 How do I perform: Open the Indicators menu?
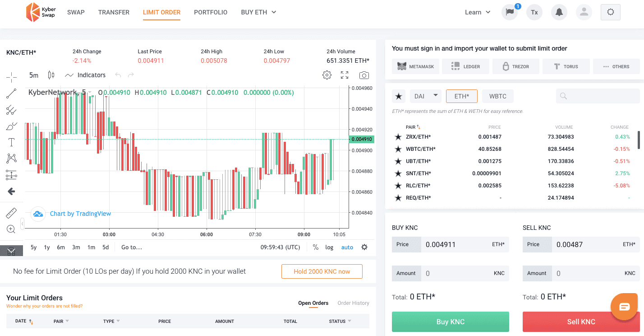(85, 75)
